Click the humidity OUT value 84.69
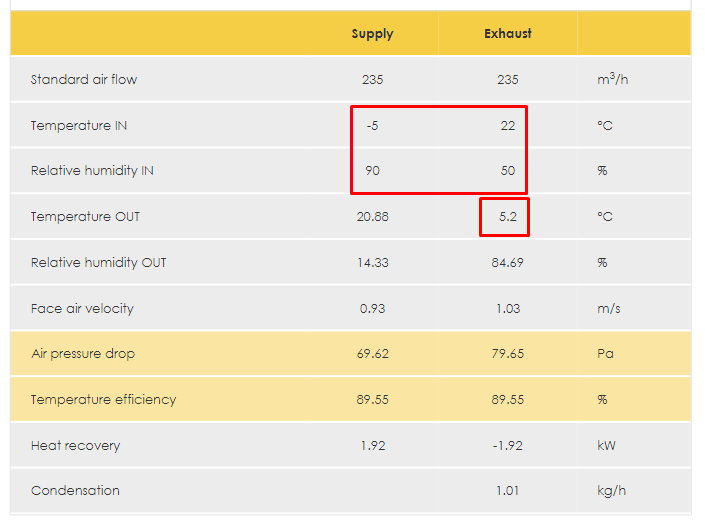705x522 pixels. (508, 263)
